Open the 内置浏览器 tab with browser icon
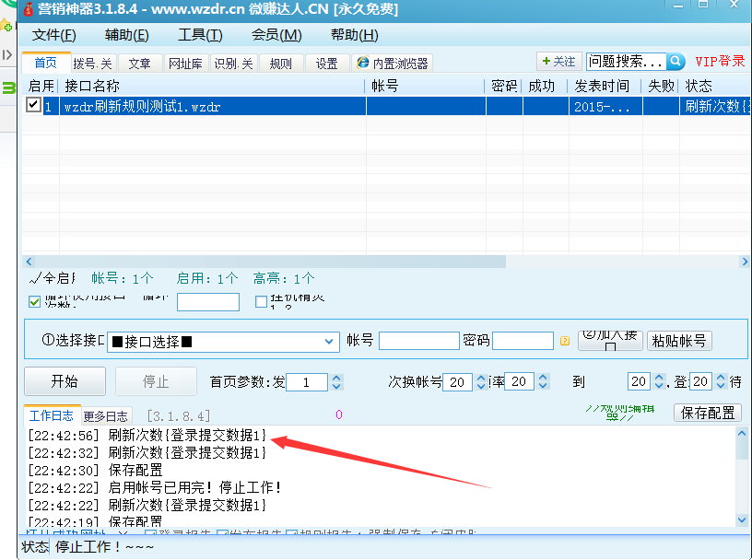 point(392,64)
